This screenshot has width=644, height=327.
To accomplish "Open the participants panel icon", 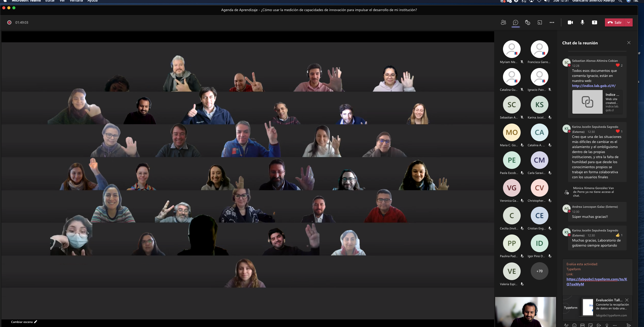I will tap(503, 22).
